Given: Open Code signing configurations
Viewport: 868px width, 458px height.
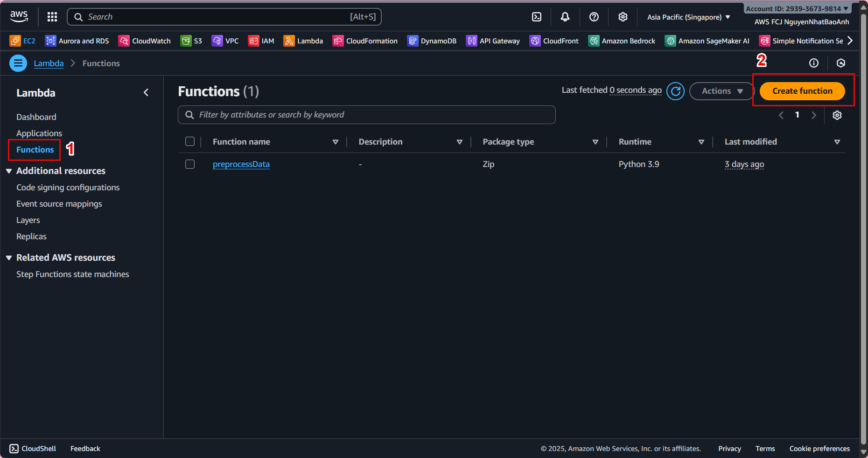Looking at the screenshot, I should (x=68, y=187).
